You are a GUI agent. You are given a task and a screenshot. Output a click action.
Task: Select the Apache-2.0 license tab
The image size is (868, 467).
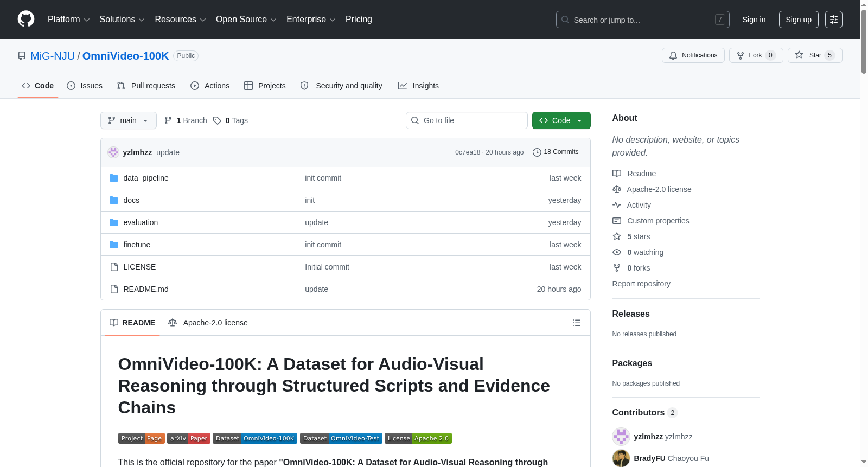tap(208, 323)
